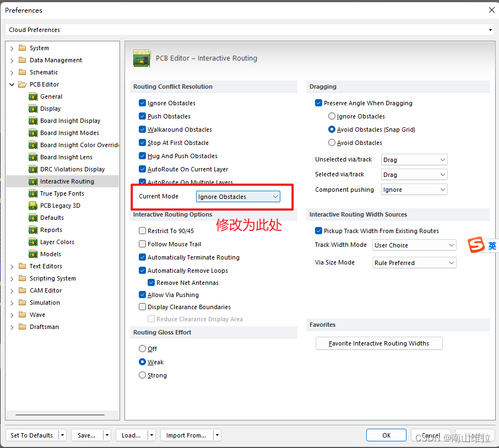Click the System folder icon
The width and height of the screenshot is (499, 448).
pos(22,48)
